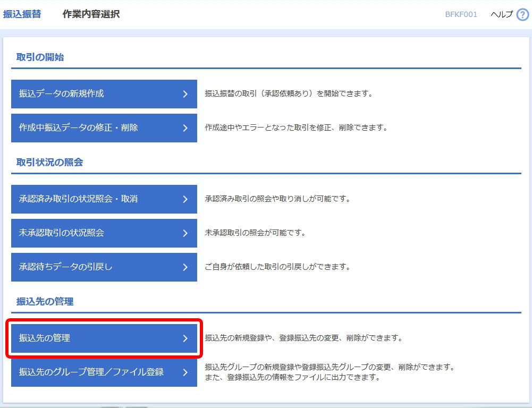Screen dimensions: 532x408
Task: Click chevron on 承認済み取引の状況照会・取消 row
Action: click(x=185, y=199)
